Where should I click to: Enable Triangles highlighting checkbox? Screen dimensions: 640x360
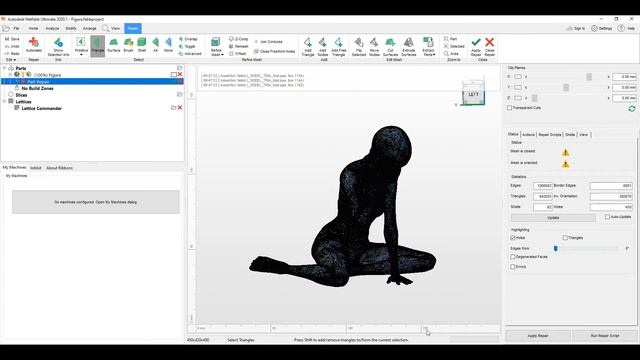point(565,238)
